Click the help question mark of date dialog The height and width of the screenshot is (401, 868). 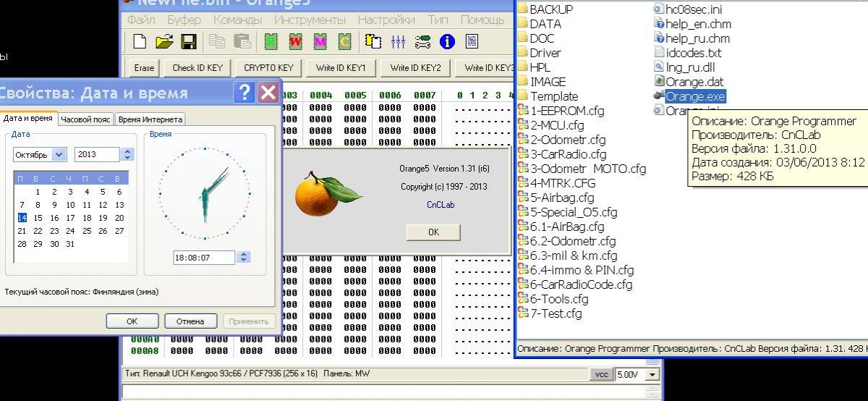(244, 92)
